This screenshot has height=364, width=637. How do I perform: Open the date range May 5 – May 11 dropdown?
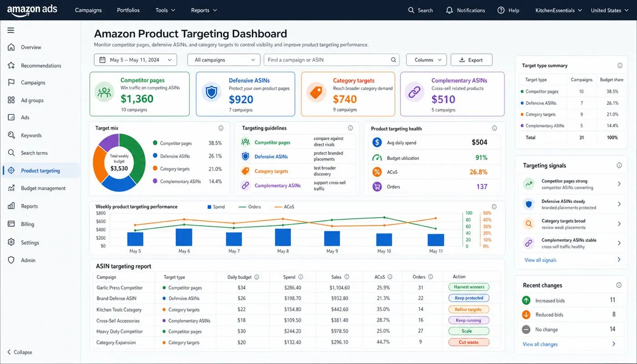tap(136, 60)
